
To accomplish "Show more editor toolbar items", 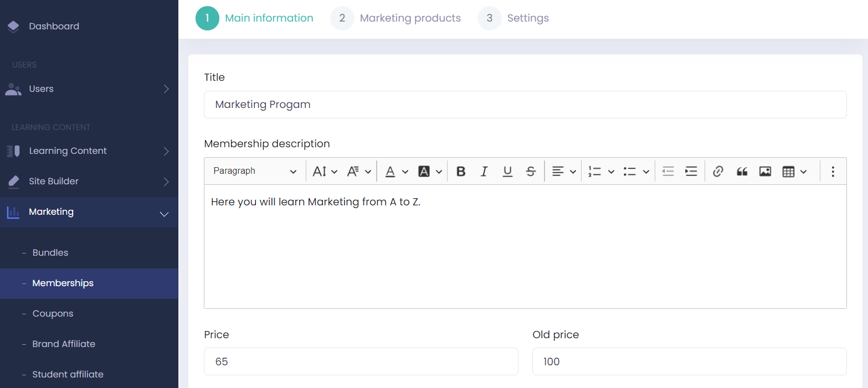I will click(x=833, y=172).
